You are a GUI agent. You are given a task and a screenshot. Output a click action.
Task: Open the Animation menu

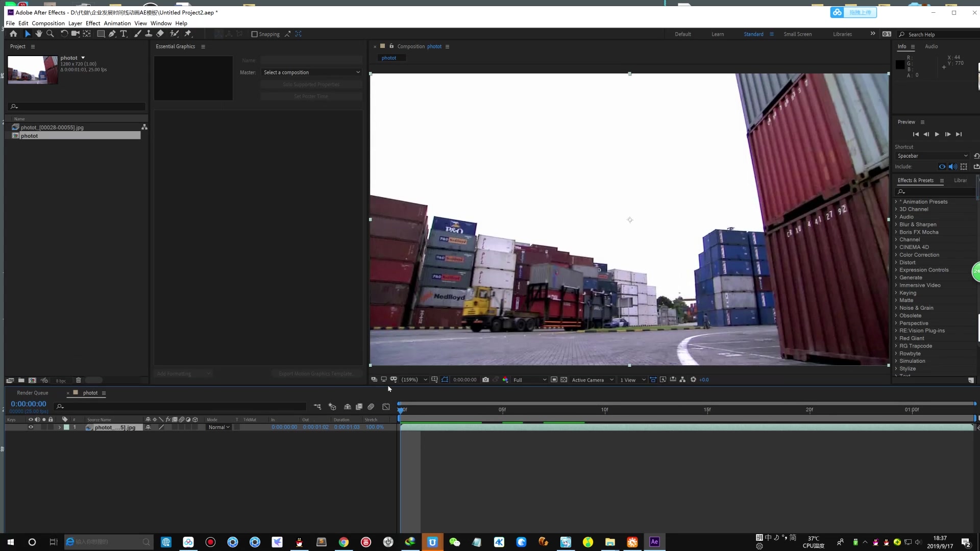[117, 23]
